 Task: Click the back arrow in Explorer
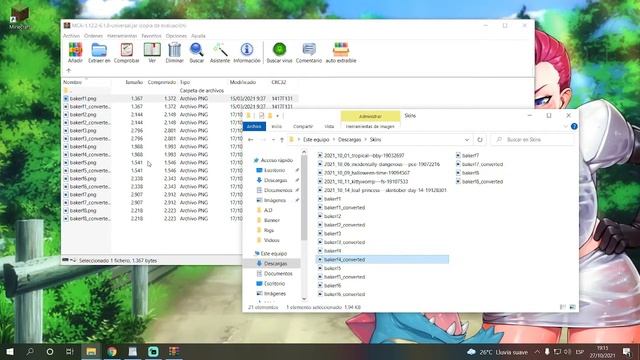click(x=251, y=140)
